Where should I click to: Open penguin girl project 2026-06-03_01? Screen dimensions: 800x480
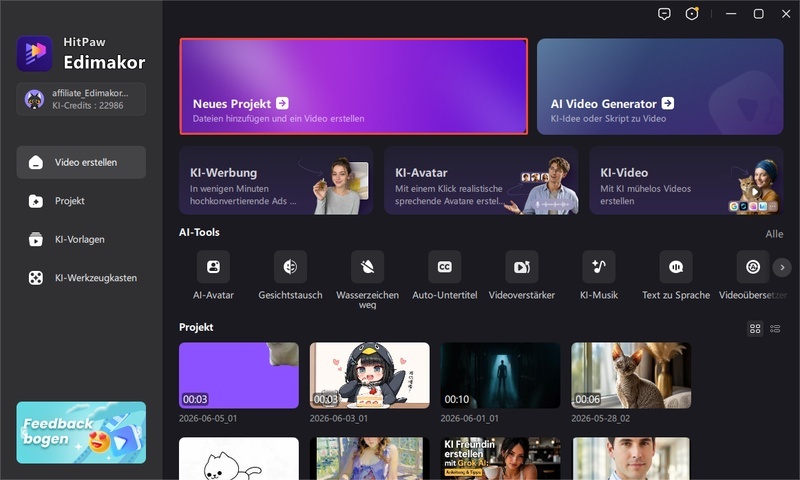tap(369, 375)
